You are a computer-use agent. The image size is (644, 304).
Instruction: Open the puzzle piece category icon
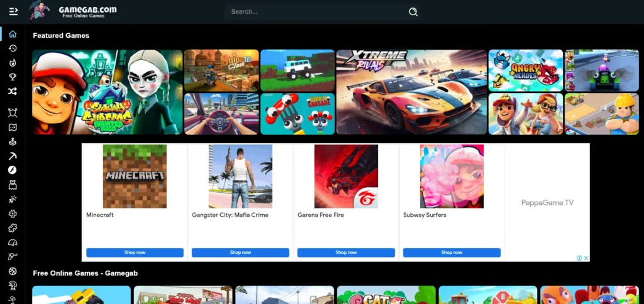[x=13, y=228]
